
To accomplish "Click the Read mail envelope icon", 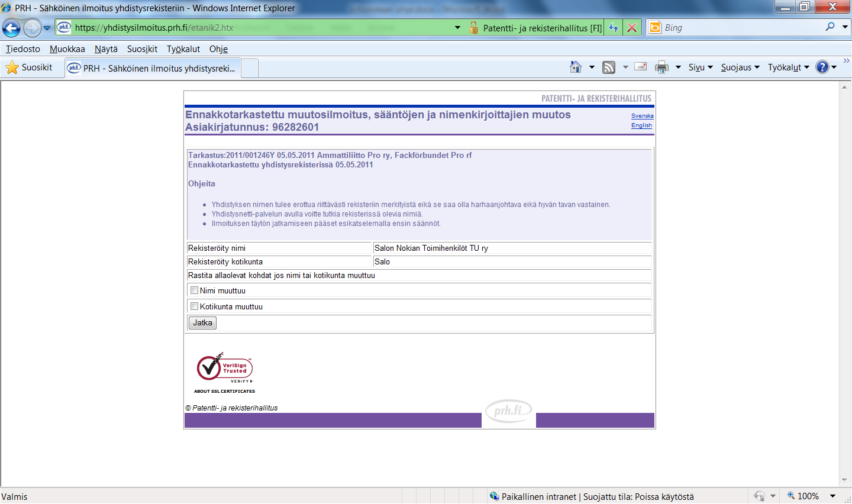I will point(641,67).
